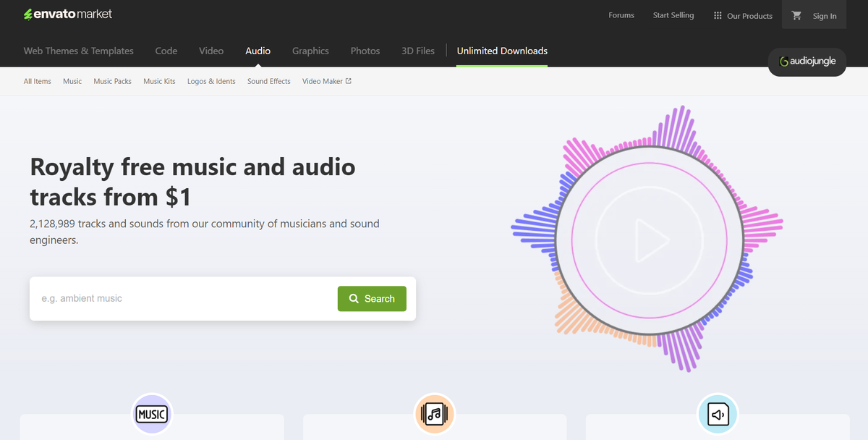Click the external link icon beside Video Maker
This screenshot has width=868, height=440.
[x=349, y=81]
